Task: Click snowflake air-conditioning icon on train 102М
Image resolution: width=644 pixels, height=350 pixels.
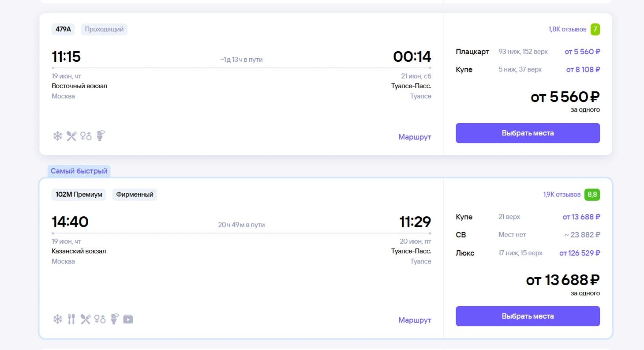Action: (58, 319)
